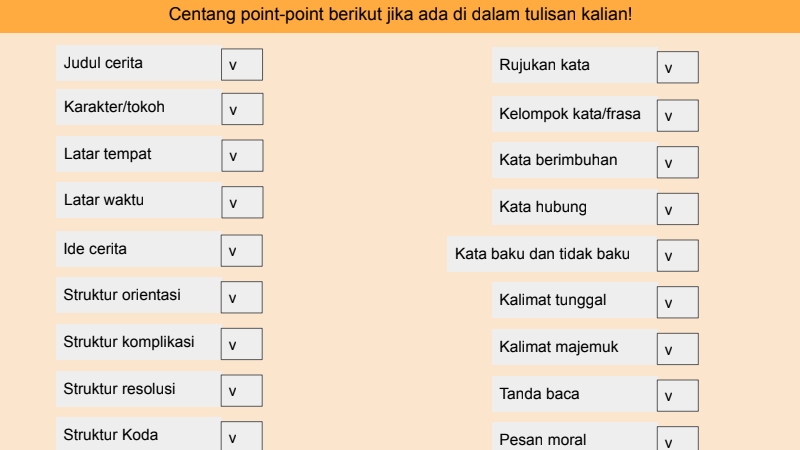This screenshot has width=800, height=450.
Task: Tick the Struktur orientasi checkbox
Action: click(242, 297)
